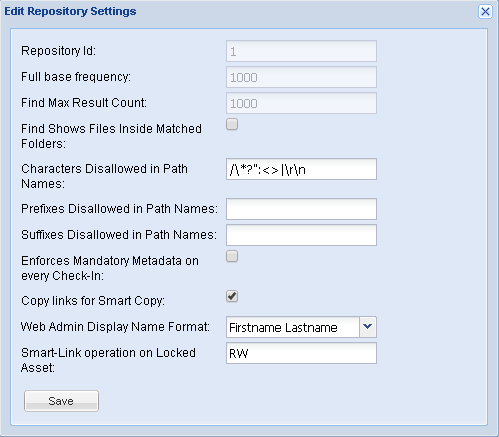Focus the Characters Disallowed in Path Names field
Screen dimensions: 499x437
click(301, 169)
